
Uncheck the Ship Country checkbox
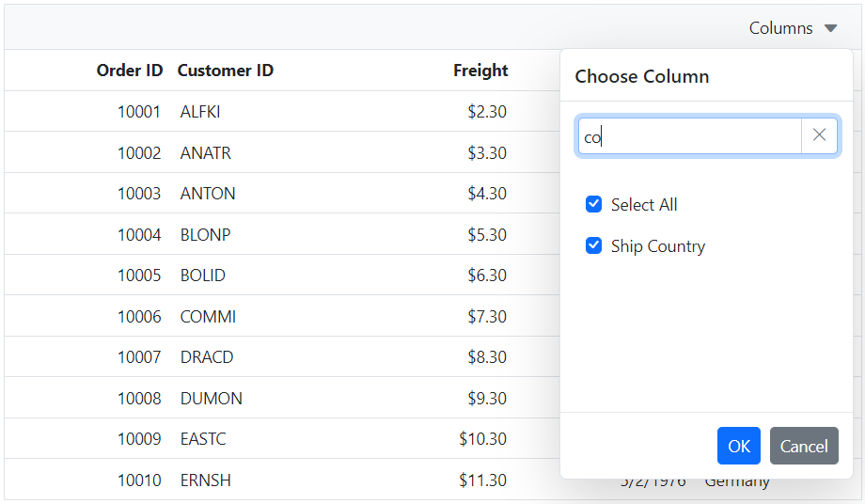click(593, 245)
